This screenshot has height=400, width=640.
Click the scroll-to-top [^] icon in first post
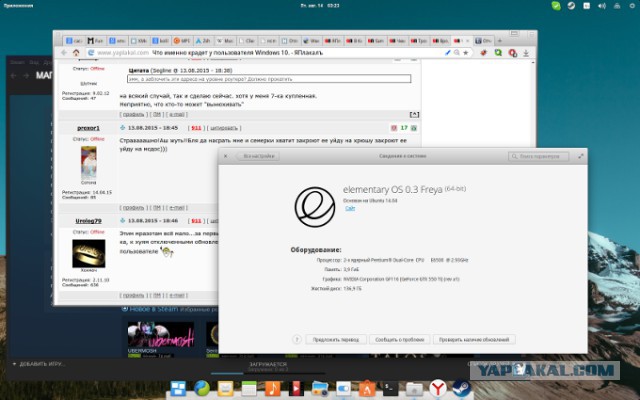point(414,115)
